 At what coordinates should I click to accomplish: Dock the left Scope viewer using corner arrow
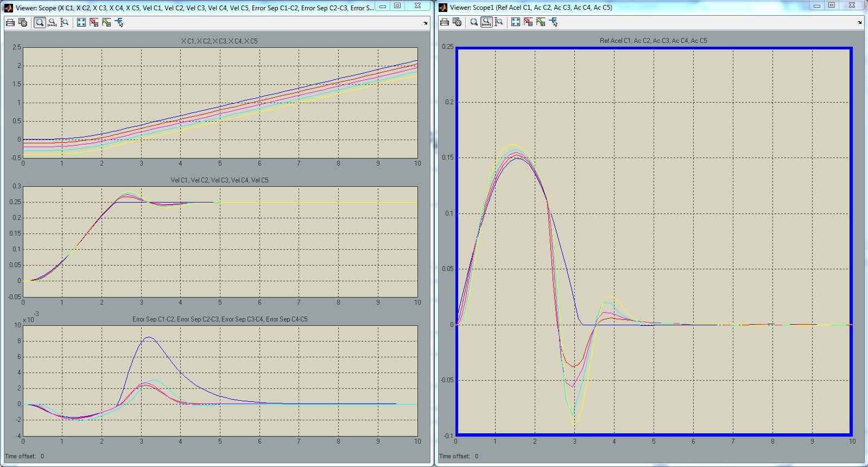[x=425, y=23]
